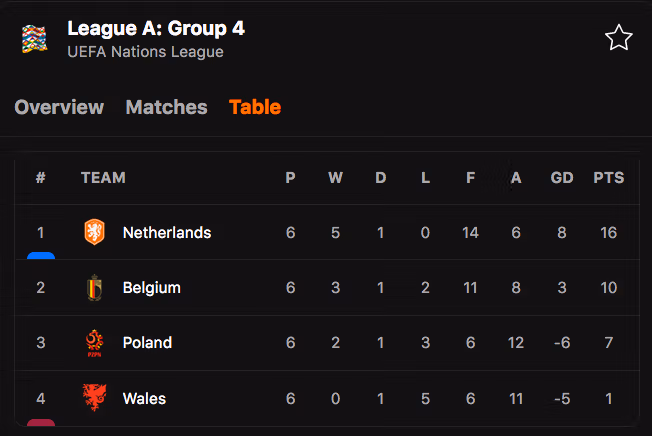Click the blue promotion marker under rank 1
Viewport: 652px width, 436px height.
pos(41,255)
